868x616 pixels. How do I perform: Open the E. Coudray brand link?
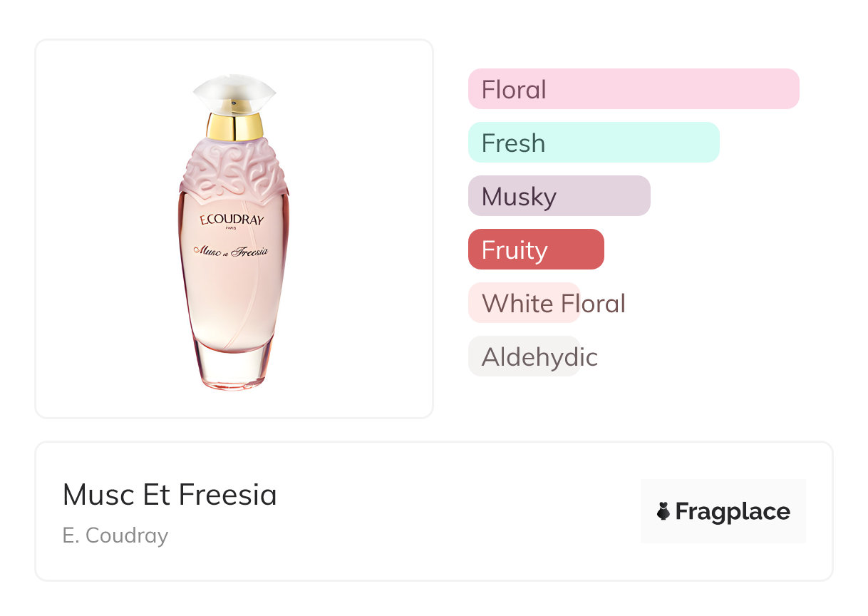point(115,535)
